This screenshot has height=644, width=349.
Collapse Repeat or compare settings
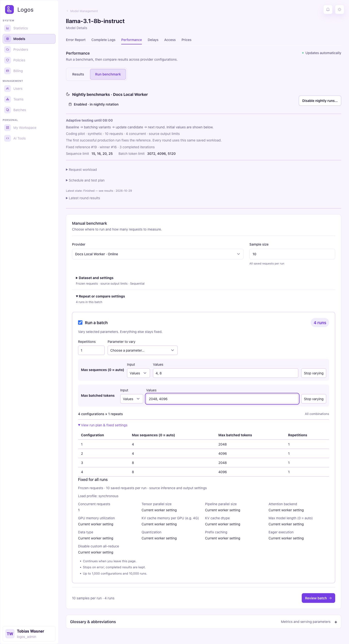(100, 296)
